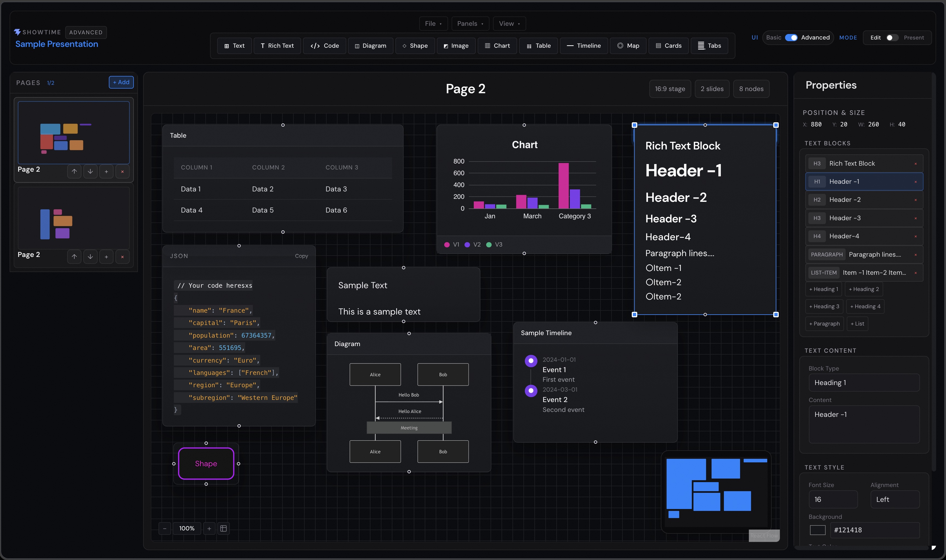This screenshot has height=560, width=946.
Task: Select the H2 Header -2 block row
Action: point(864,200)
